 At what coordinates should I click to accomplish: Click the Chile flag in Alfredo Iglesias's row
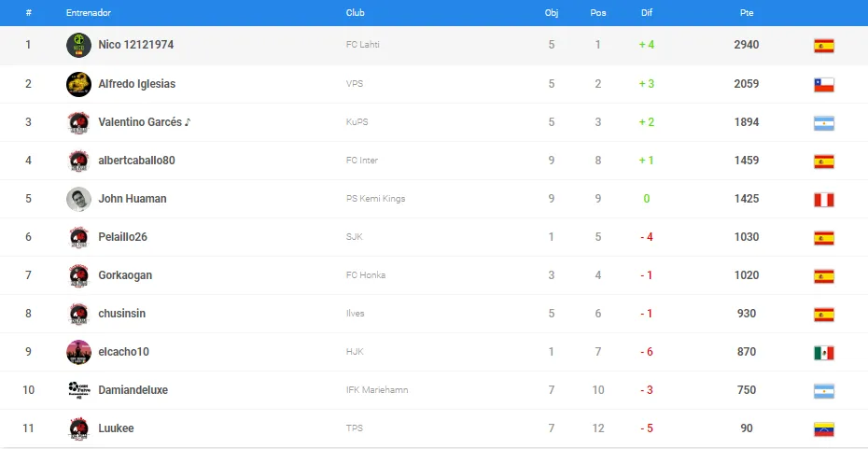tap(824, 84)
